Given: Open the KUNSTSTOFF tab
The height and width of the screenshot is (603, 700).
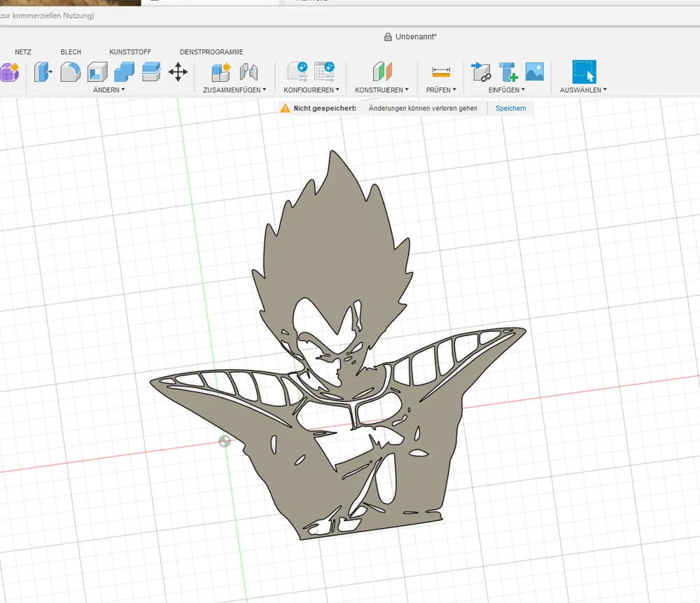Looking at the screenshot, I should (x=130, y=52).
